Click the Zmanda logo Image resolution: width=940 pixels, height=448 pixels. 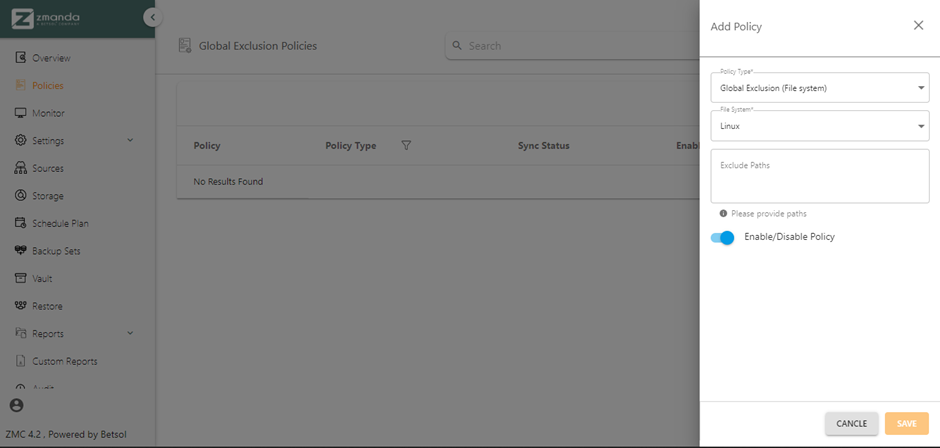click(46, 18)
